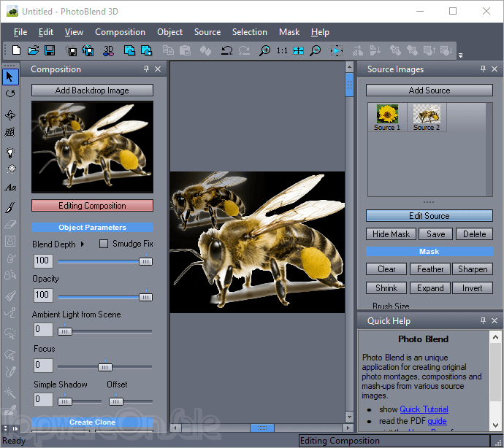504x448 pixels.
Task: Pin the Source Images panel
Action: pos(483,69)
